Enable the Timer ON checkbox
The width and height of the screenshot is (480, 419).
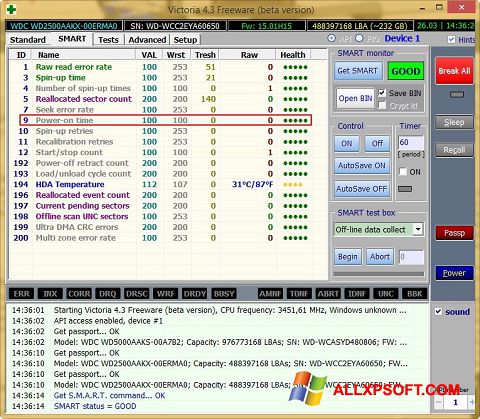coord(403,172)
